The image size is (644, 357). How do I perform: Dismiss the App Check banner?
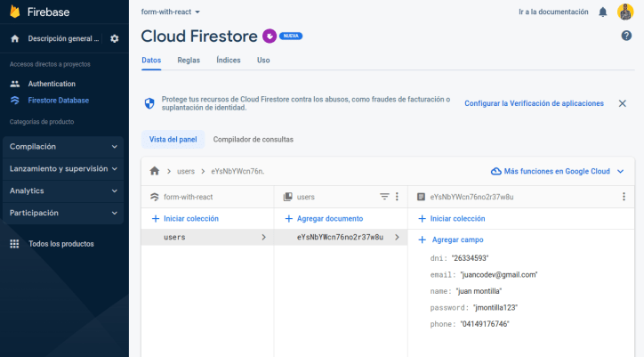pyautogui.click(x=623, y=103)
